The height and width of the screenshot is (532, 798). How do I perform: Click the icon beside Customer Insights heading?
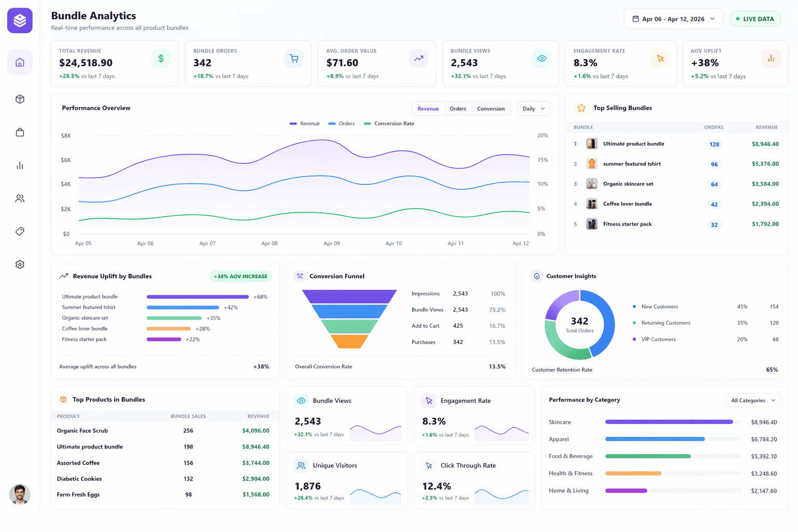537,276
